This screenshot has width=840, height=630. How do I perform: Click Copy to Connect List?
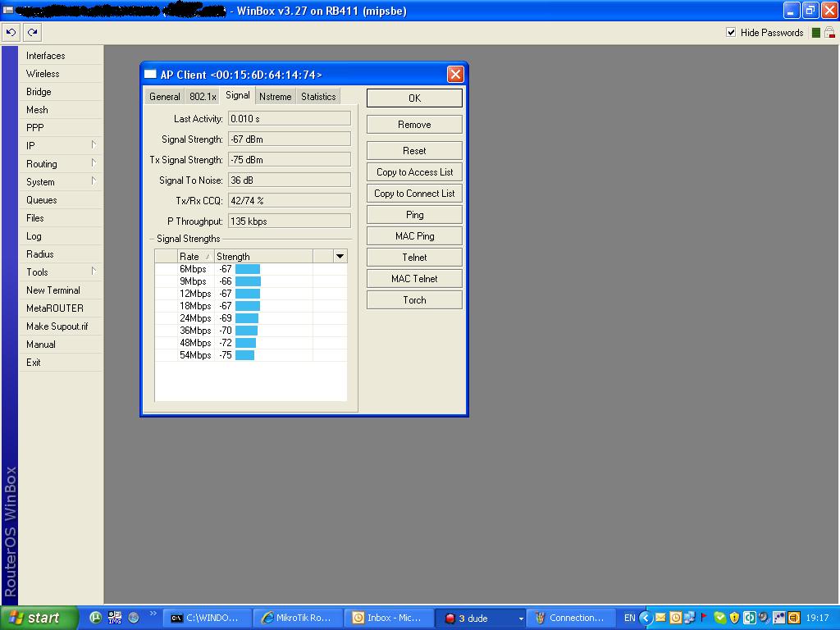point(414,194)
